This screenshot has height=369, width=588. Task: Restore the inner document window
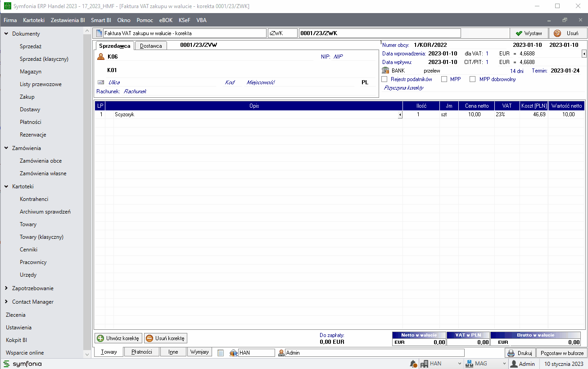pyautogui.click(x=565, y=20)
